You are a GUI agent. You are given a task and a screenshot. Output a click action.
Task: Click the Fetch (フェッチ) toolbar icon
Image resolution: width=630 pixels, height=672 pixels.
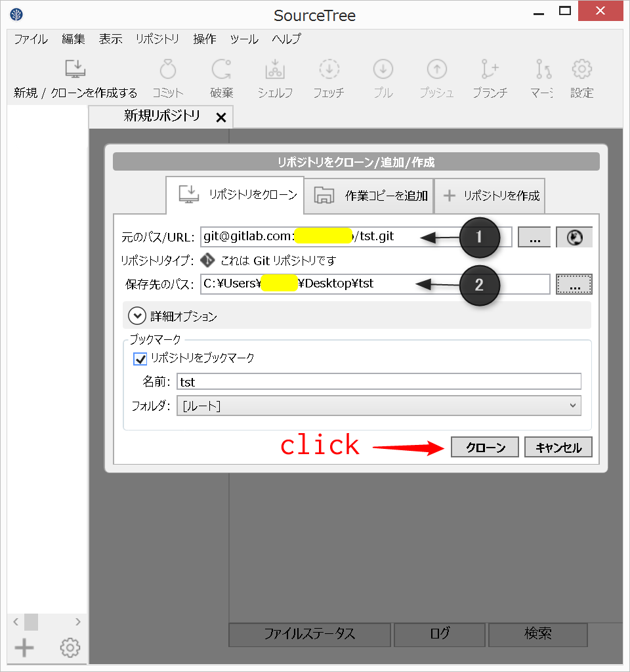pyautogui.click(x=329, y=68)
